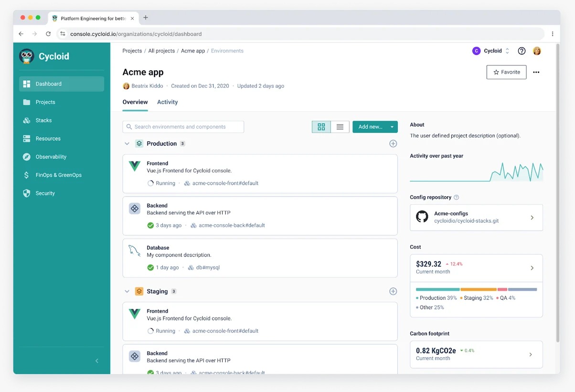Open the Cost details chevron

tap(532, 268)
